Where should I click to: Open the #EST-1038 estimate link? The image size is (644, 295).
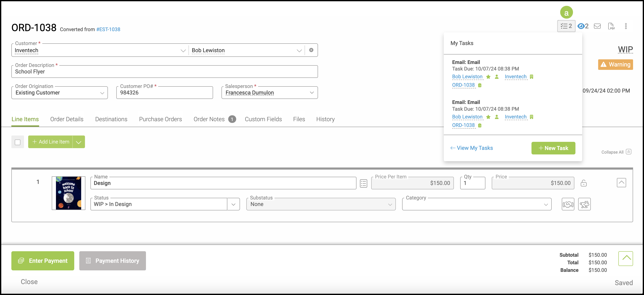108,29
